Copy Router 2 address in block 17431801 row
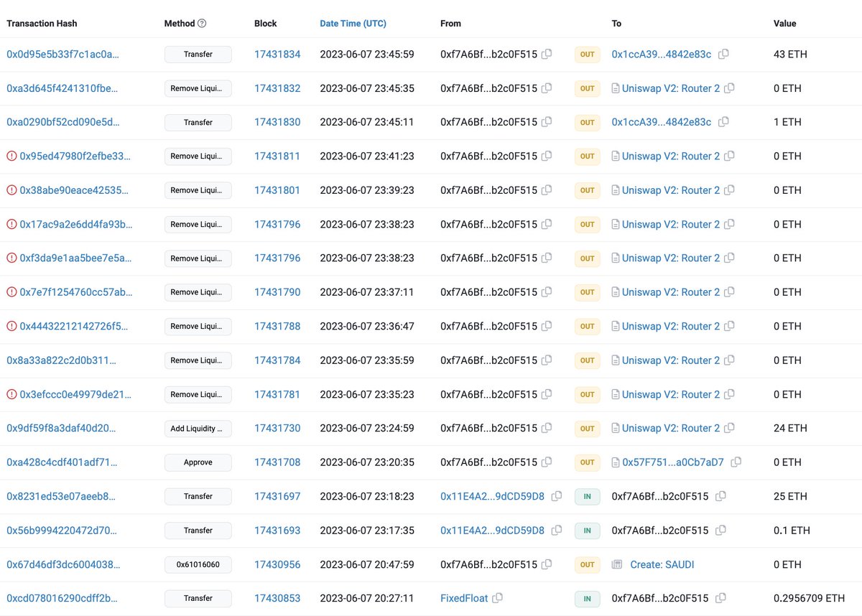The height and width of the screenshot is (616, 862). coord(729,190)
